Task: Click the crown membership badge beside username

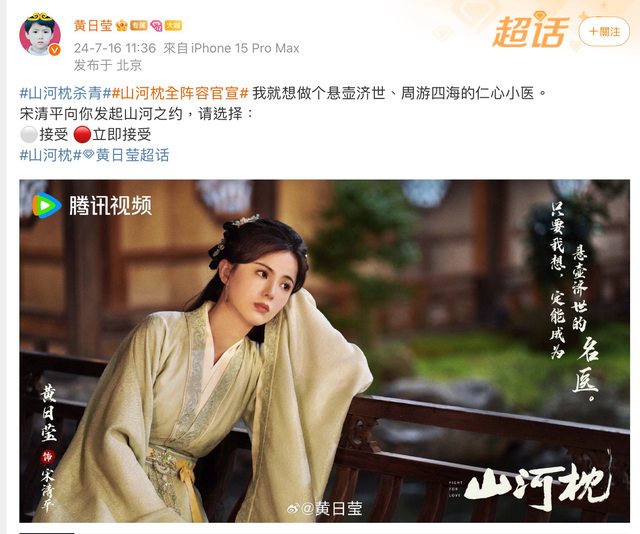Action: (122, 26)
